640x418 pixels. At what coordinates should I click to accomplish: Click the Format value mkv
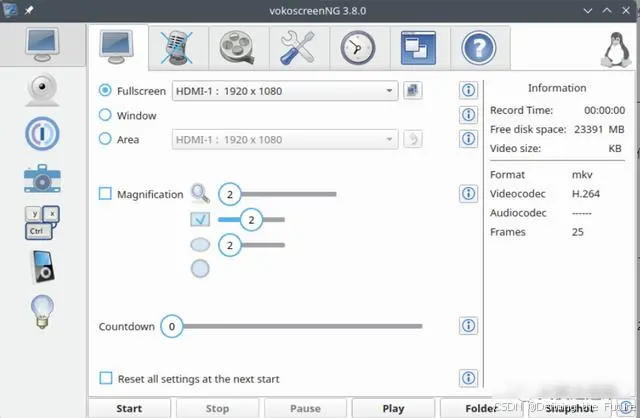click(x=582, y=175)
